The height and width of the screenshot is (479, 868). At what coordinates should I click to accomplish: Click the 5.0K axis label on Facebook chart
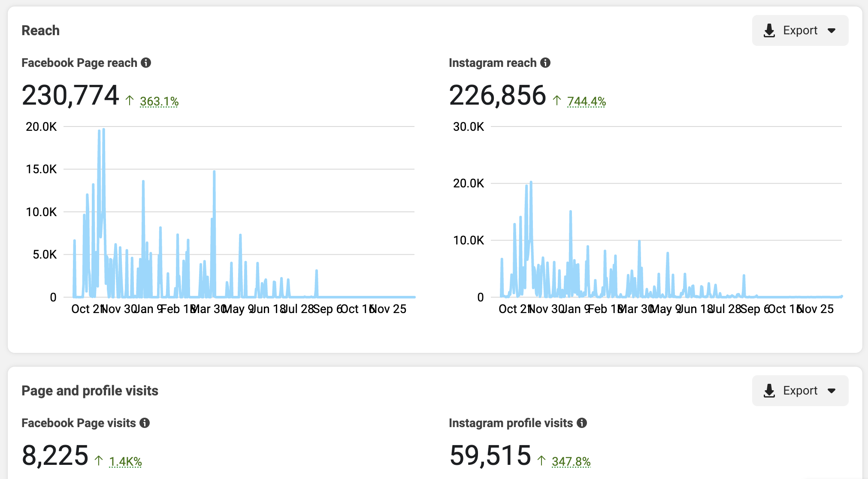point(45,254)
